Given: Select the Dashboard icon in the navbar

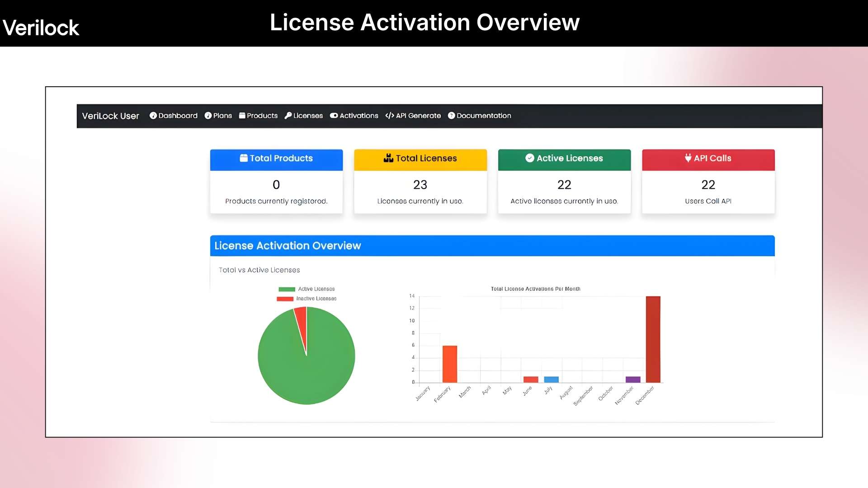Looking at the screenshot, I should pos(154,116).
